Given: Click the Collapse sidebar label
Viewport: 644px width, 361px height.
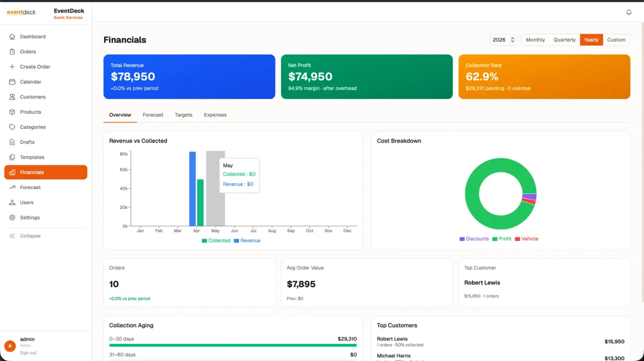Looking at the screenshot, I should 30,236.
